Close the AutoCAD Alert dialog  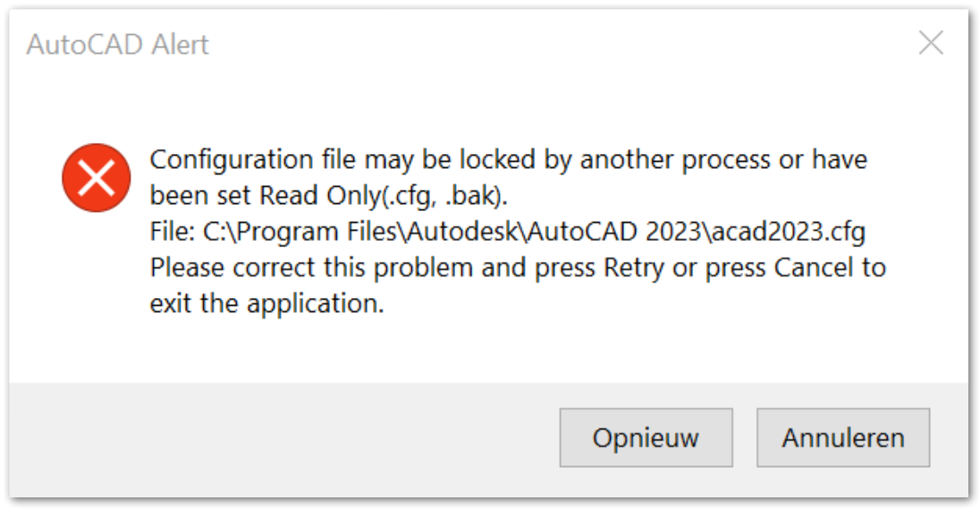click(x=931, y=43)
